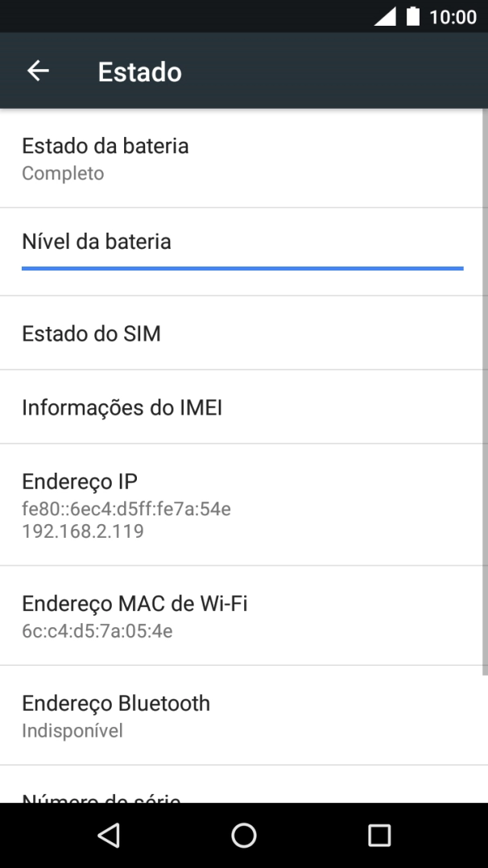Click the back arrow in the Estado header
This screenshot has width=488, height=868.
click(38, 71)
